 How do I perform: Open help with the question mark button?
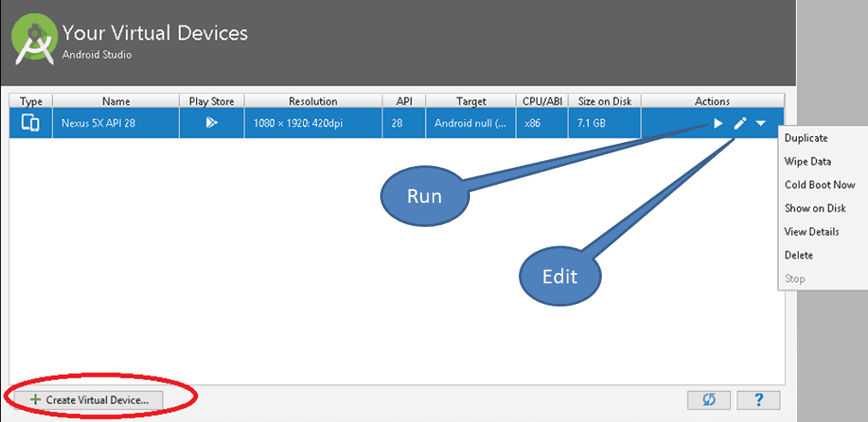click(759, 400)
